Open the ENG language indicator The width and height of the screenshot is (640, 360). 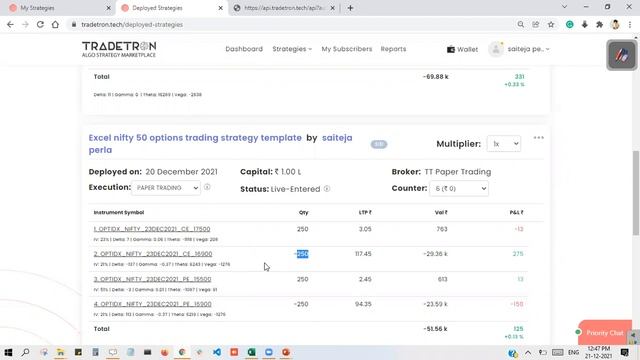(573, 352)
